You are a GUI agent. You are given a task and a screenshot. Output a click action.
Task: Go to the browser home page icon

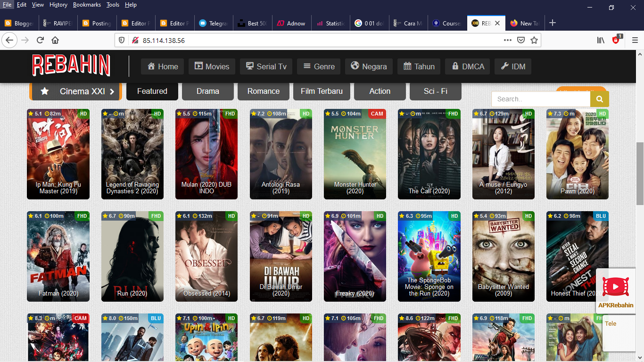point(55,40)
